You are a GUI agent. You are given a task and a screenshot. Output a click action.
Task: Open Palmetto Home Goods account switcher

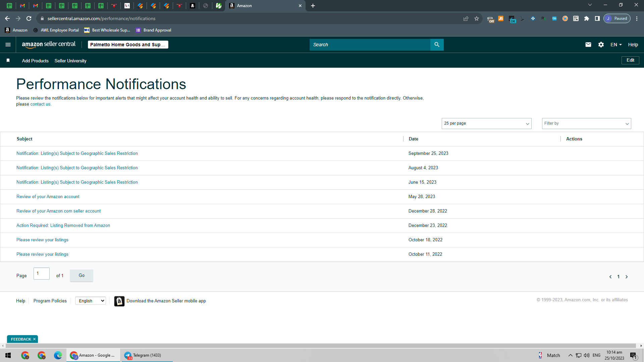128,45
